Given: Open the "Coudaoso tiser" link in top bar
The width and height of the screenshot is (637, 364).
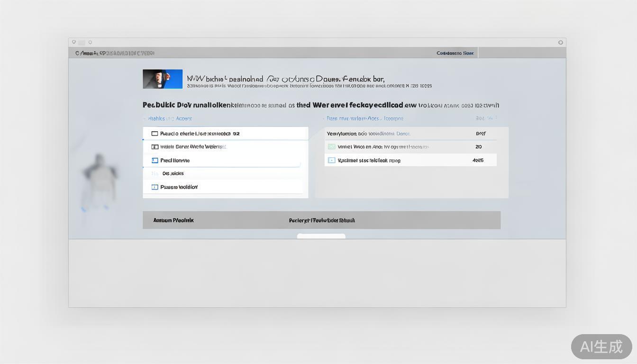Looking at the screenshot, I should point(455,53).
